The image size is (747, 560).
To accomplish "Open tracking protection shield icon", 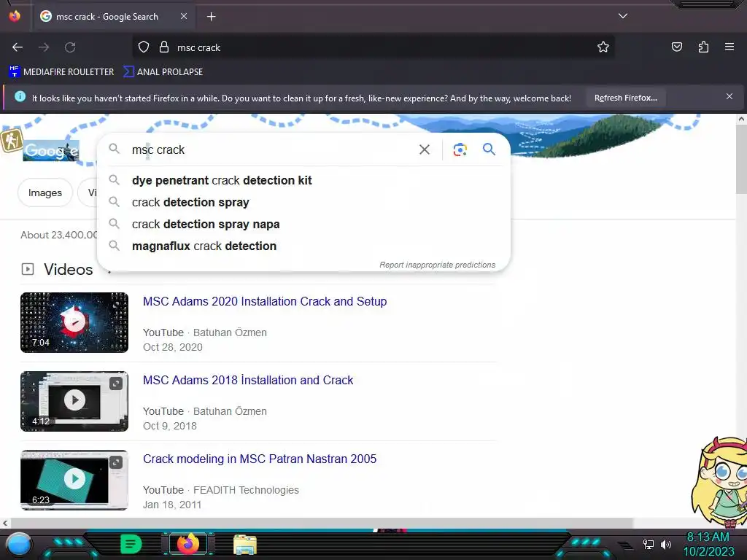I will 144,47.
